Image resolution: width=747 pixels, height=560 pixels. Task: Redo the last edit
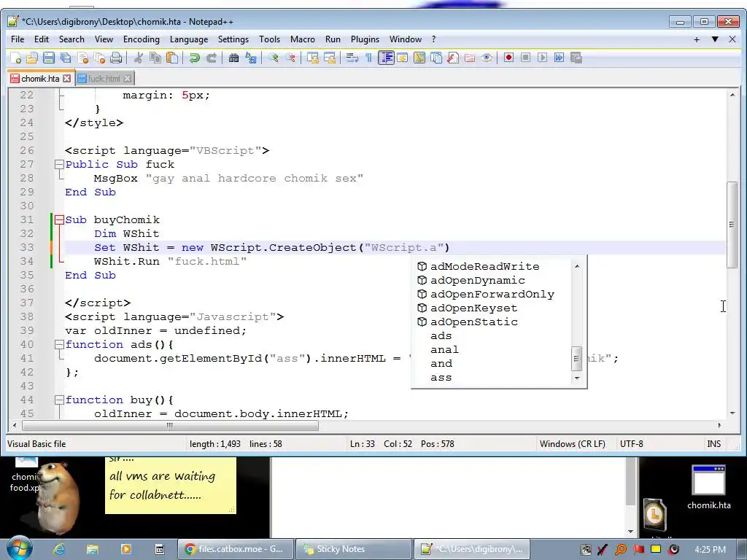point(211,58)
